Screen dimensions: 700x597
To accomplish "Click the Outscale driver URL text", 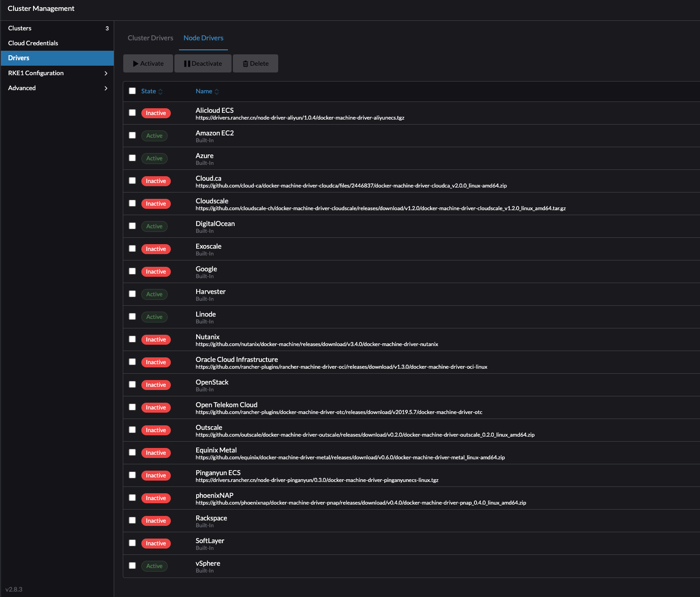I will [365, 435].
